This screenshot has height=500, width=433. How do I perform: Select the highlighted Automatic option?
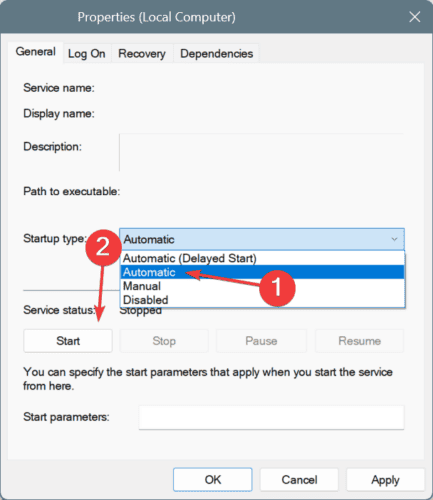(262, 272)
